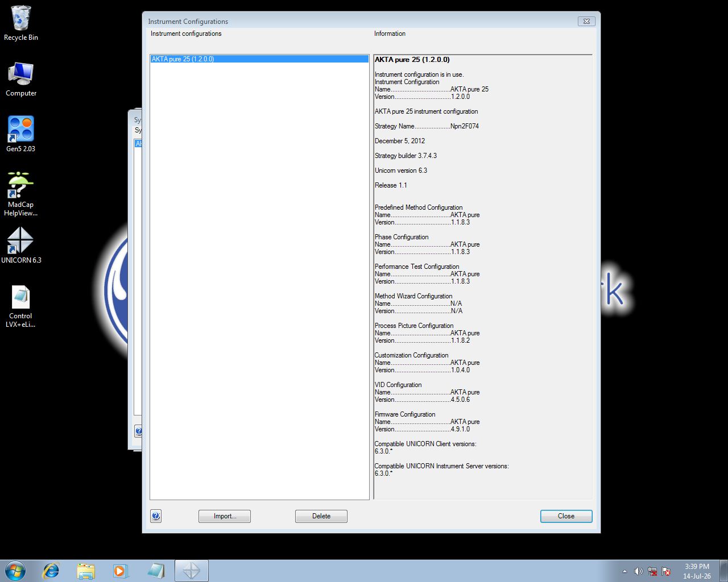This screenshot has width=728, height=582.
Task: Click the help icon in the background window
Action: pyautogui.click(x=138, y=431)
